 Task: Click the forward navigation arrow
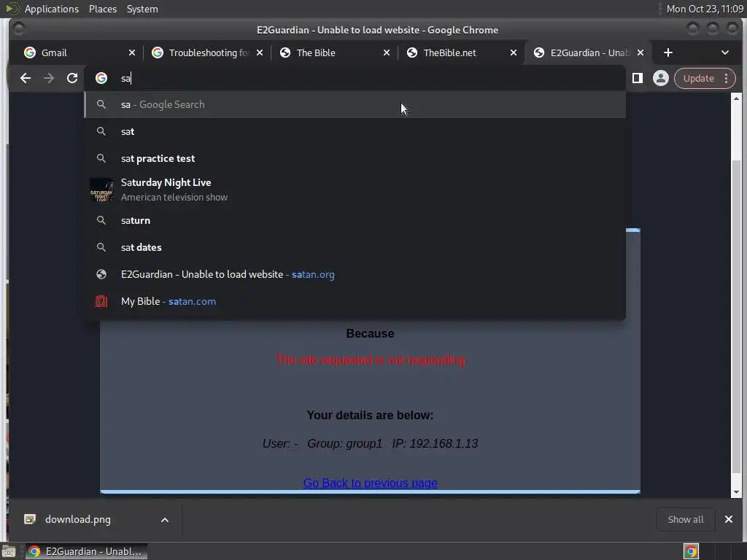coord(49,78)
